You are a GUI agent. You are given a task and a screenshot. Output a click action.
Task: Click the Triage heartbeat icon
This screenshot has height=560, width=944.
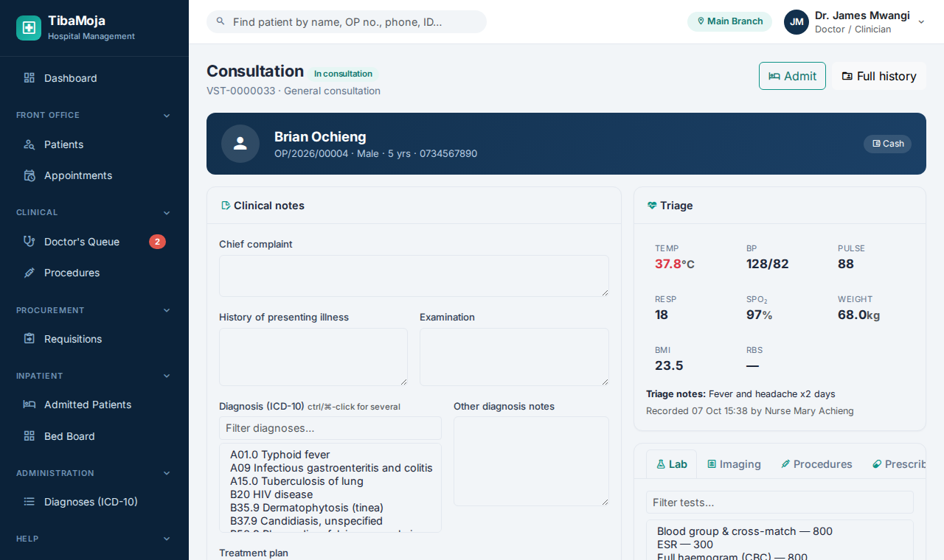[x=652, y=206]
